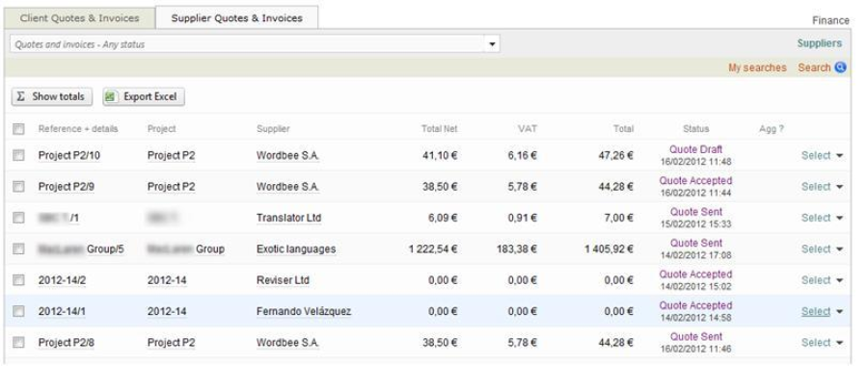Click the blue Search magnifier icon

[x=840, y=67]
